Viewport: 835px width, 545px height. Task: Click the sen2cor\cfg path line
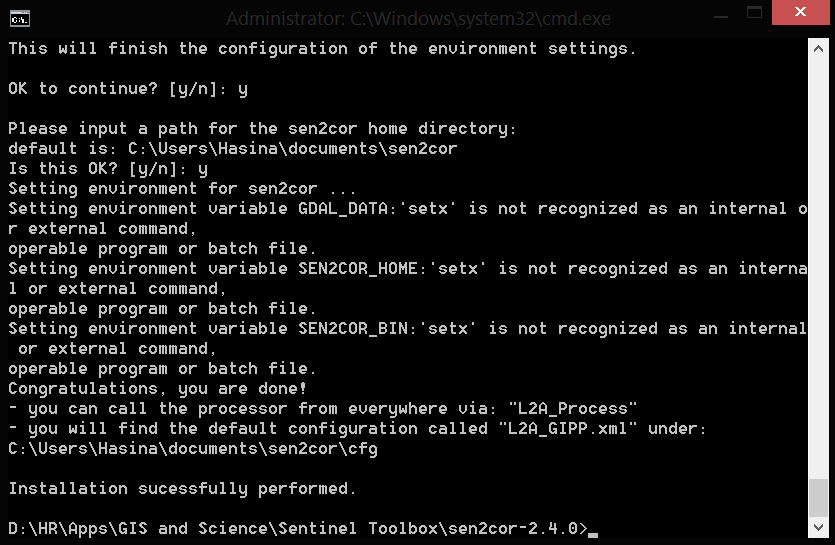193,449
